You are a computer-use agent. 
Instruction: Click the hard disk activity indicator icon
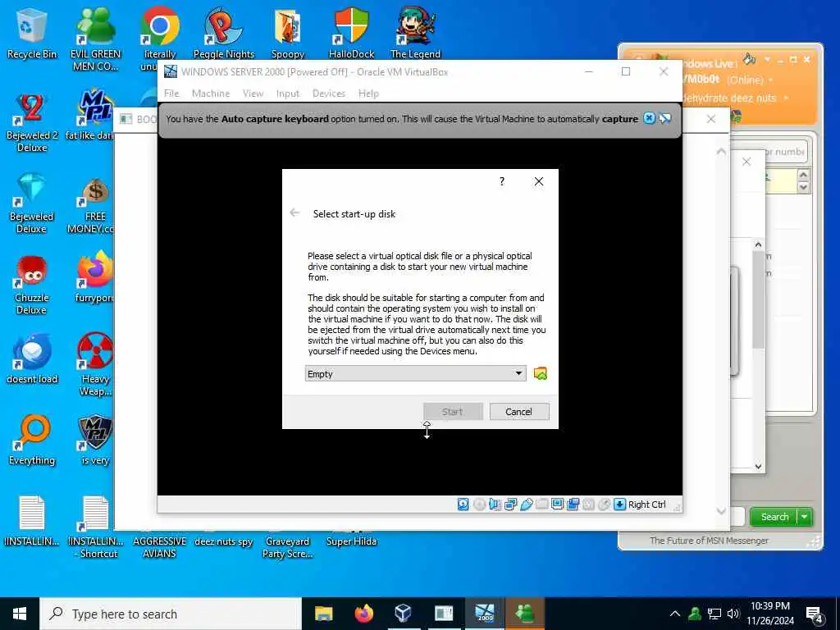point(463,504)
